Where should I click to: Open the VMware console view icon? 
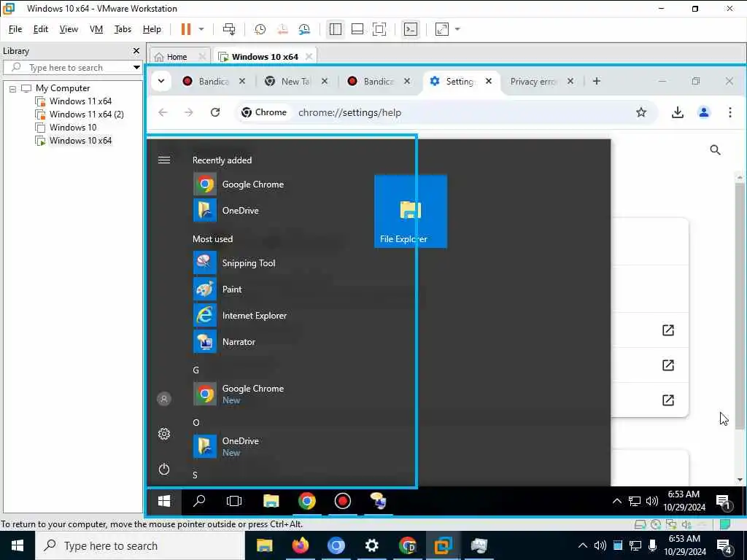[x=410, y=29]
